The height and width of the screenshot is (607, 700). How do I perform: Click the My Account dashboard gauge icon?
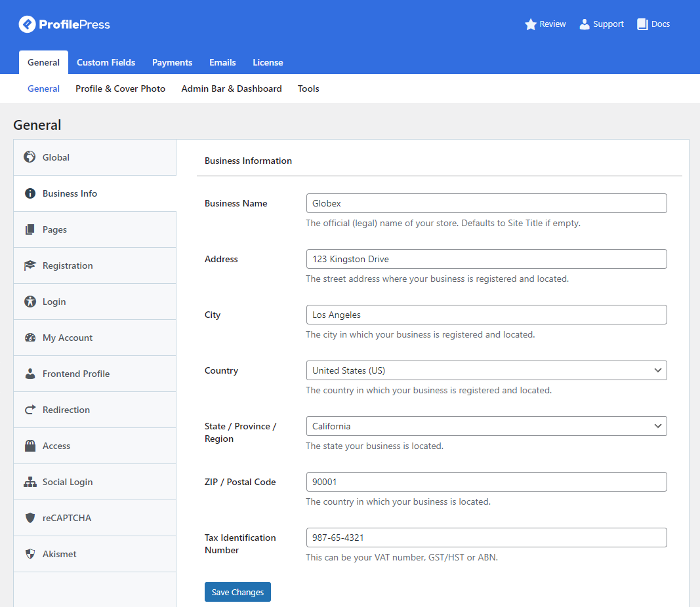tap(30, 338)
